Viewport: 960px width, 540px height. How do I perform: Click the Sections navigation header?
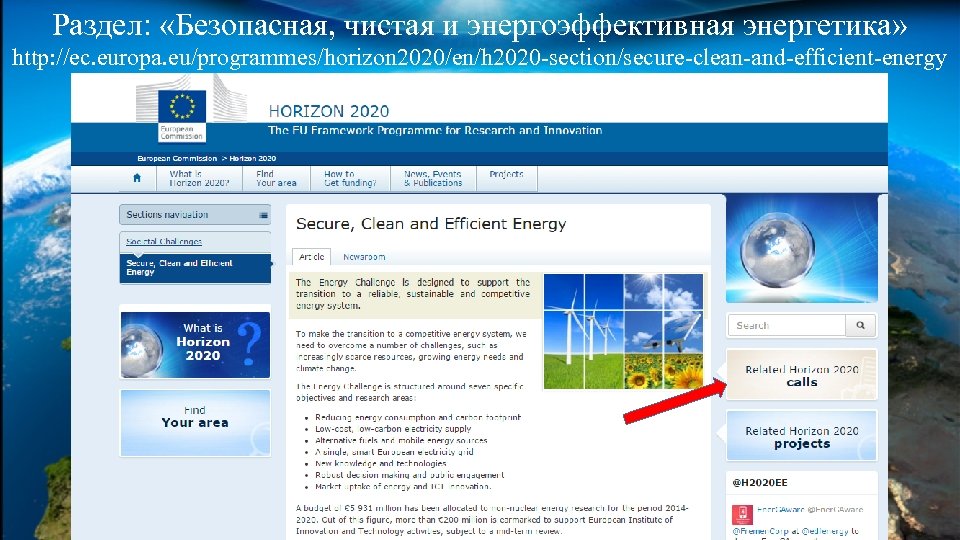(x=195, y=215)
